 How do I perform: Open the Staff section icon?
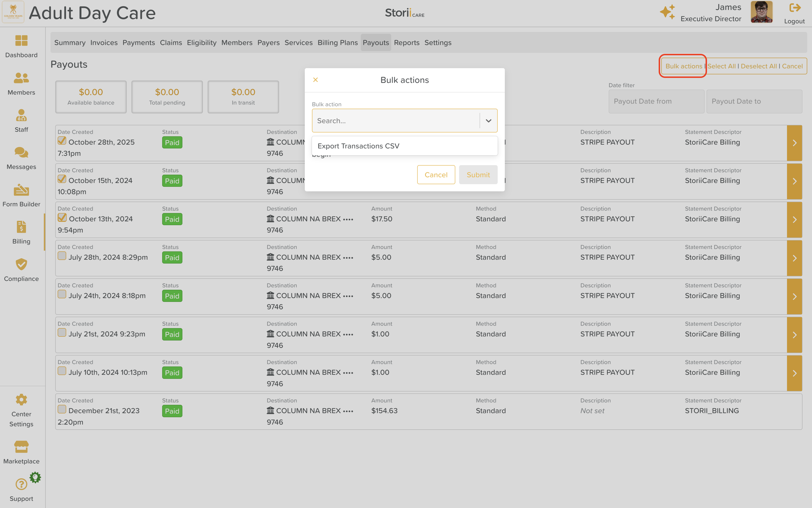point(21,116)
